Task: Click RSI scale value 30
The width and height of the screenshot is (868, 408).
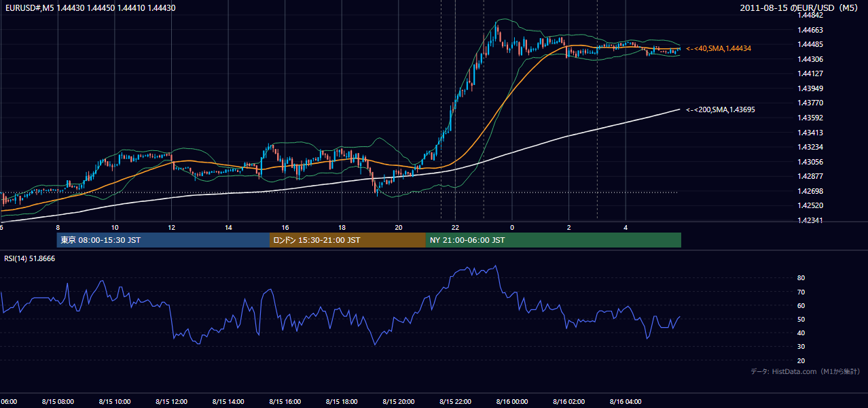Action: (x=801, y=347)
